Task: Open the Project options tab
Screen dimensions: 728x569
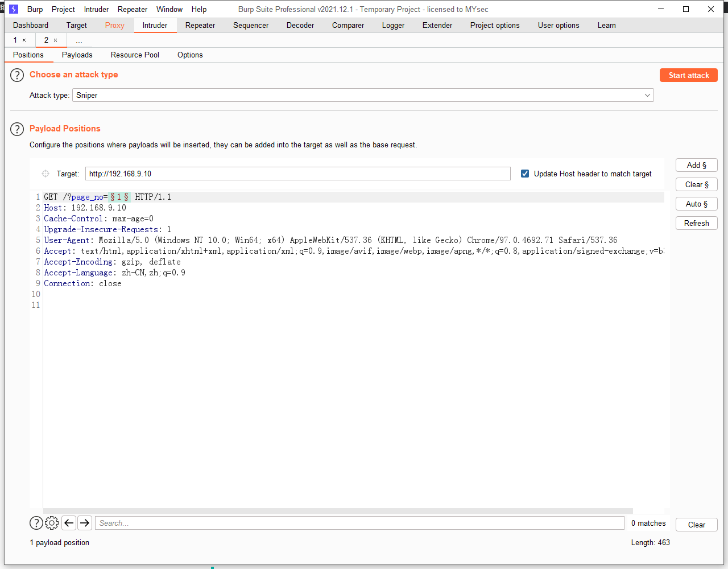Action: 495,25
